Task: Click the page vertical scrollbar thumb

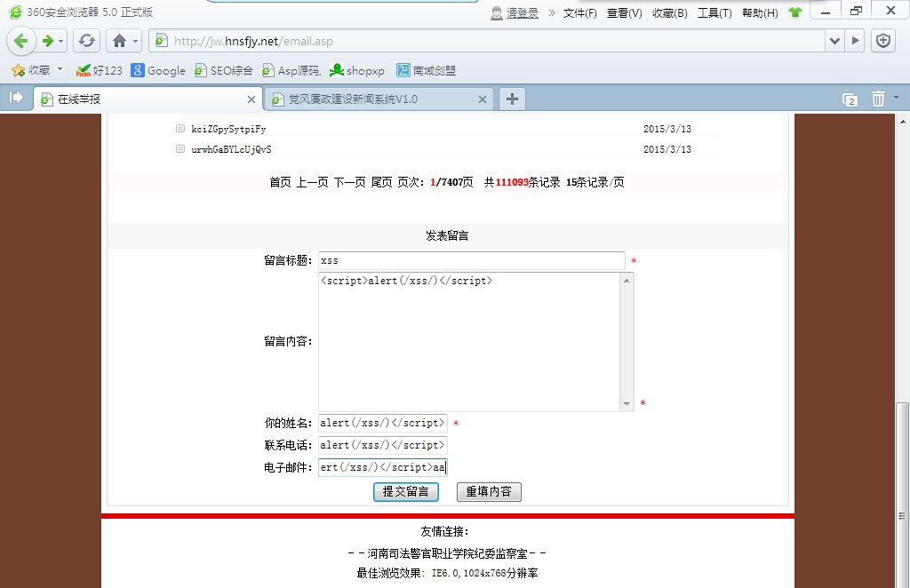Action: coord(902,496)
